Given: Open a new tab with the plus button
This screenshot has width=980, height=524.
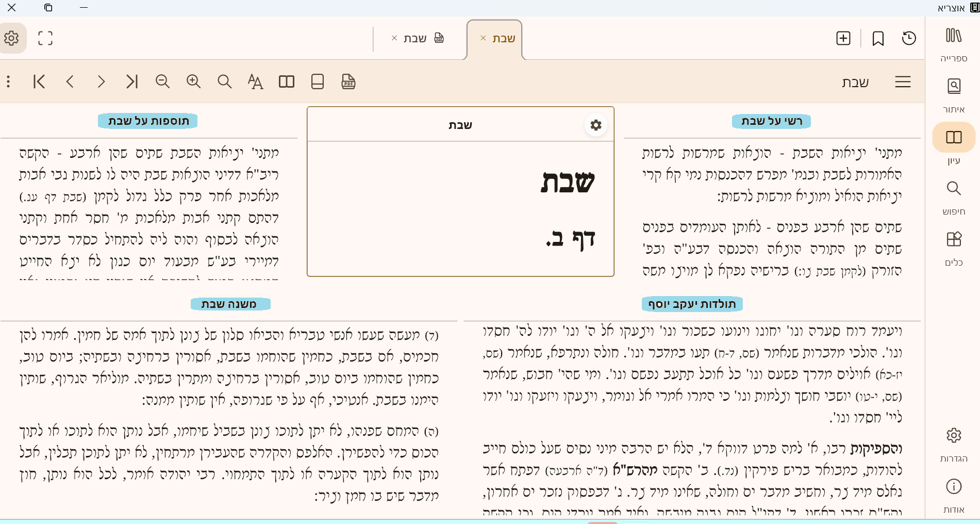Looking at the screenshot, I should [x=843, y=38].
